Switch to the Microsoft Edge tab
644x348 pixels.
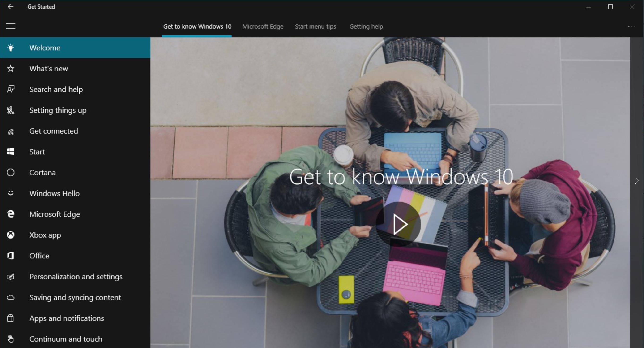(x=263, y=26)
